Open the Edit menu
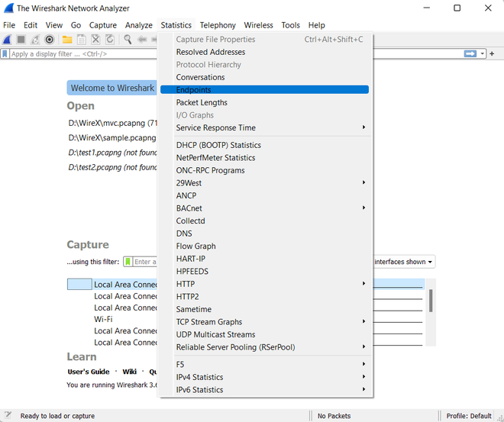The width and height of the screenshot is (504, 422). [31, 25]
